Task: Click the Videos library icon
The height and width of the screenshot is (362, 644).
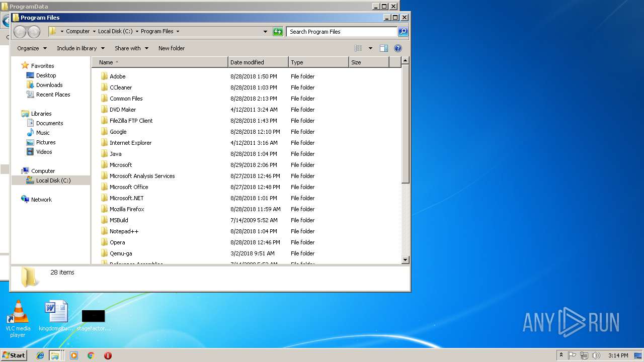Action: point(30,152)
